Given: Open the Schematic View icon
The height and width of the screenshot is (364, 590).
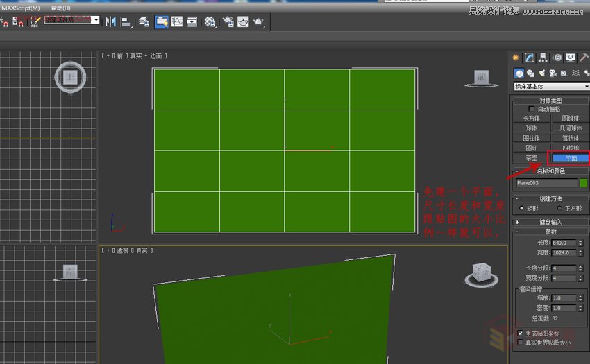Looking at the screenshot, I should tap(192, 21).
